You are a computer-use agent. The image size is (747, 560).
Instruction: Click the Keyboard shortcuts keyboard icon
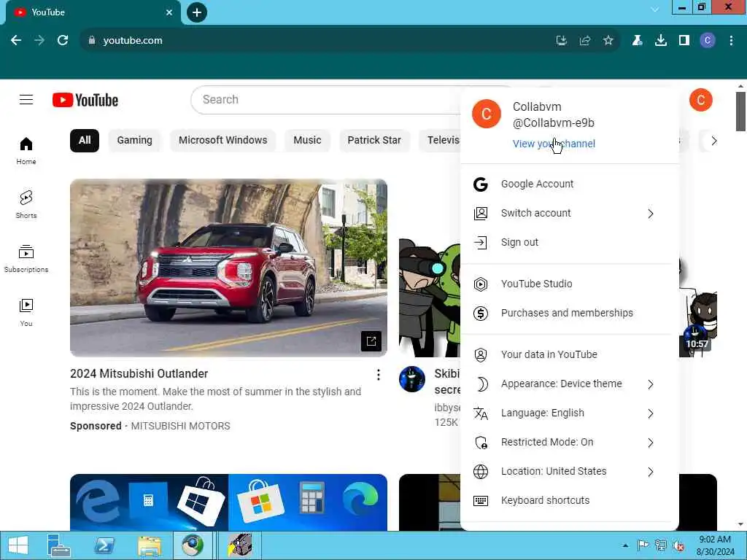point(480,500)
